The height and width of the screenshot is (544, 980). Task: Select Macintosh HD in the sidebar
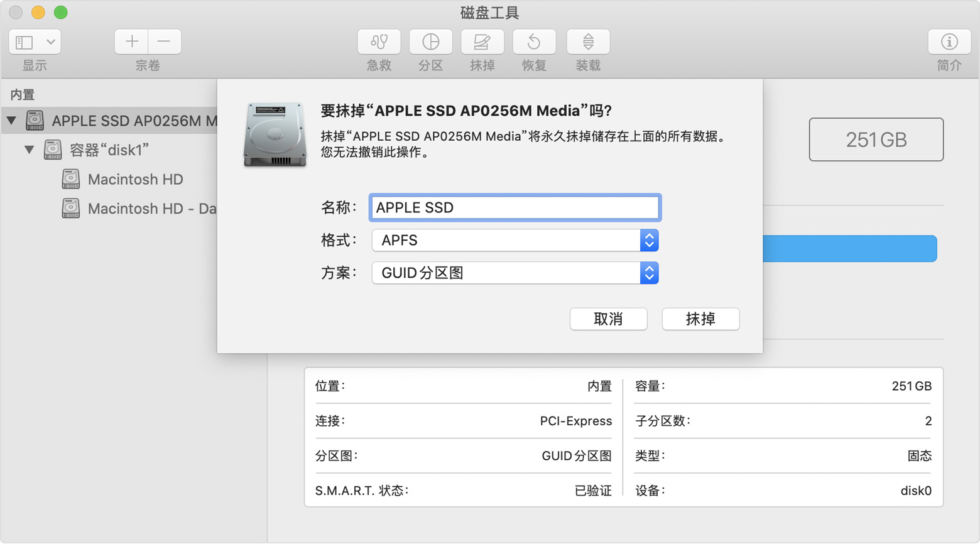tap(136, 179)
